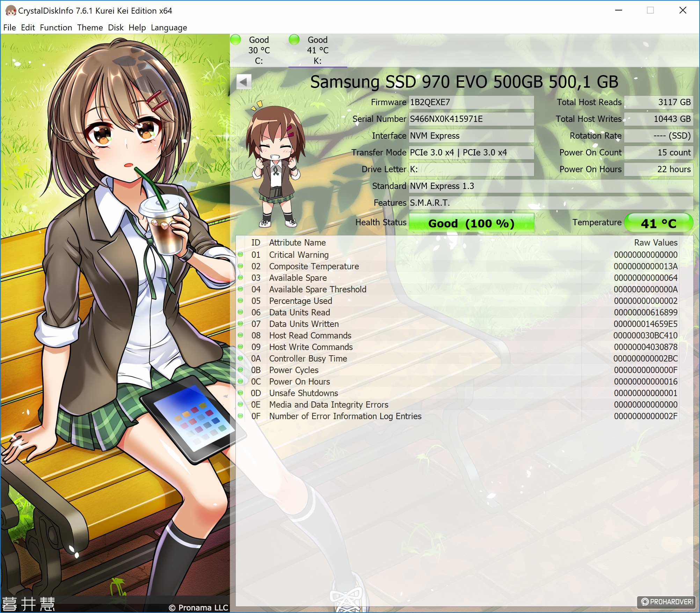Open the Help menu

pos(137,28)
